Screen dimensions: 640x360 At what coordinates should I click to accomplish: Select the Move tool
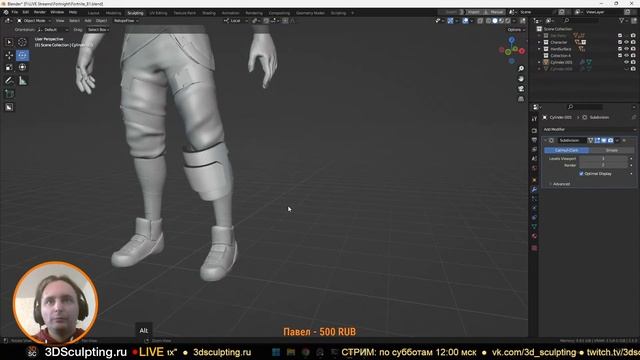coord(9,55)
